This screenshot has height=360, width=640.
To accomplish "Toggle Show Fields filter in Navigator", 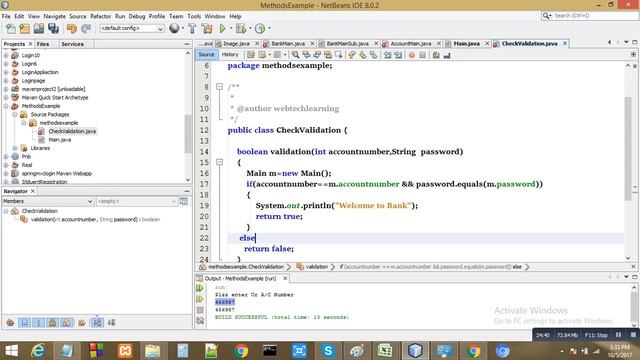I will pos(24,323).
